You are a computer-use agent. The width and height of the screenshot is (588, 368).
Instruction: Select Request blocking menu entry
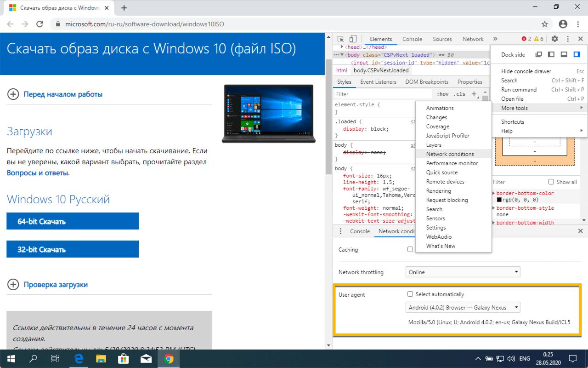pyautogui.click(x=453, y=200)
